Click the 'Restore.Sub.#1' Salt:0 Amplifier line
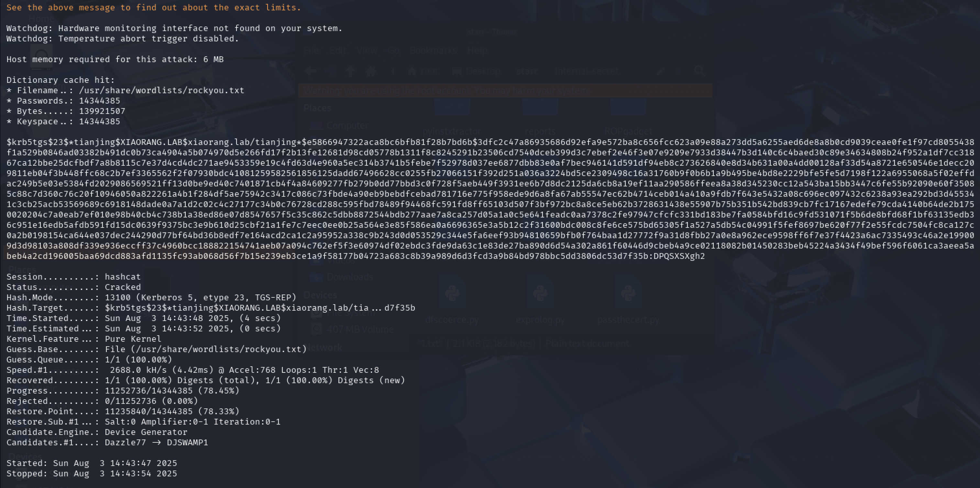The width and height of the screenshot is (980, 488). point(143,422)
